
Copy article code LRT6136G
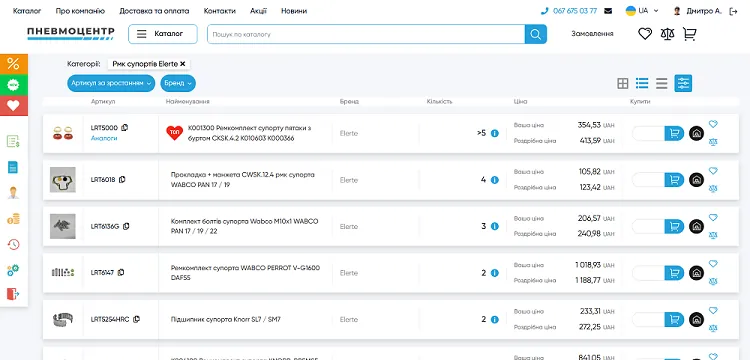pyautogui.click(x=126, y=226)
